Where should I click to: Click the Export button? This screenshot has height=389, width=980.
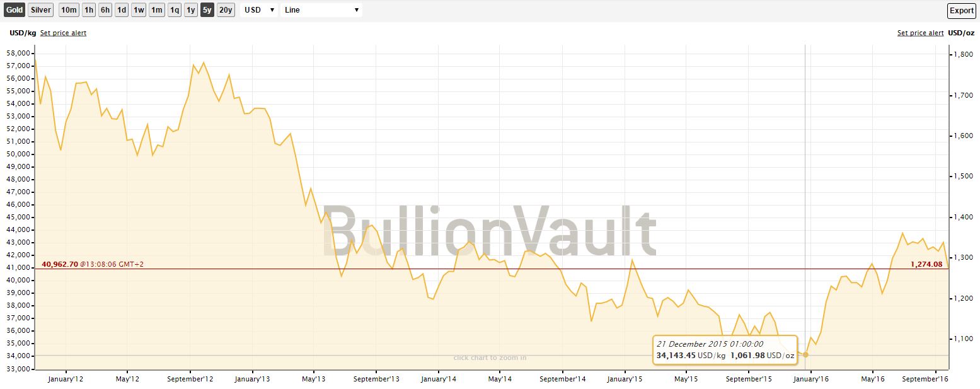click(x=962, y=10)
